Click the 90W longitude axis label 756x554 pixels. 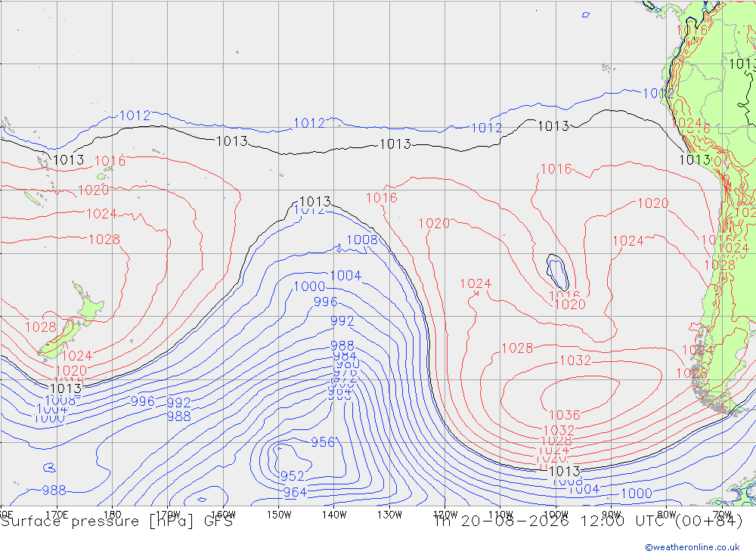(612, 515)
